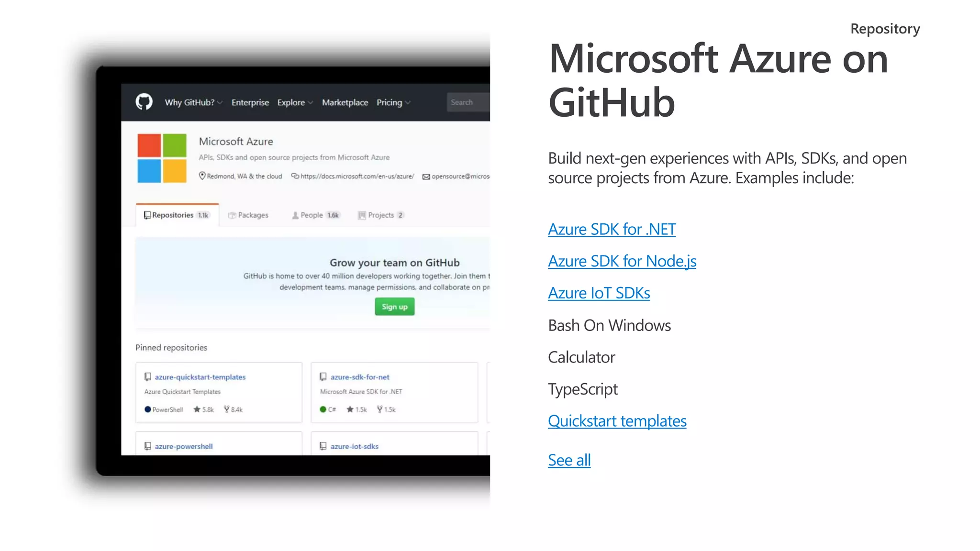Click the link icon beside the docs.microsoft.com URL
Image resolution: width=980 pixels, height=551 pixels.
(295, 176)
